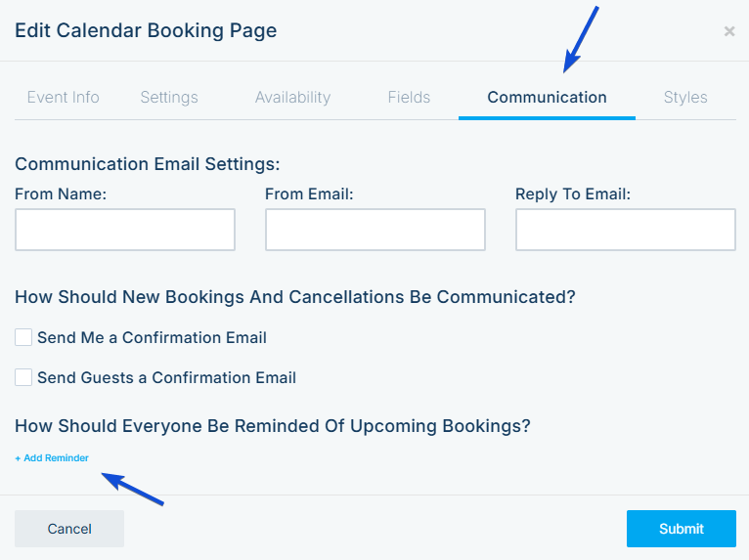Focus the From Name input box
Viewport: 749px width, 560px height.
[125, 230]
